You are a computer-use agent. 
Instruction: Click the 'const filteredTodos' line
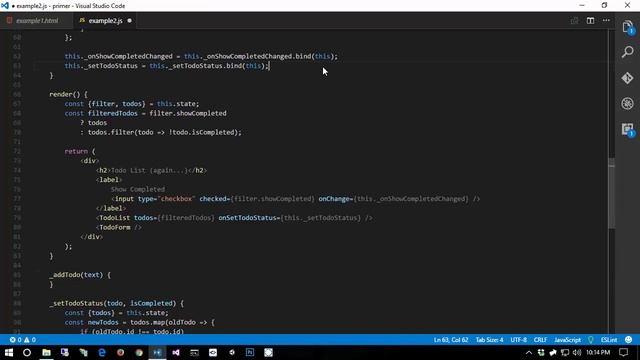[x=145, y=113]
